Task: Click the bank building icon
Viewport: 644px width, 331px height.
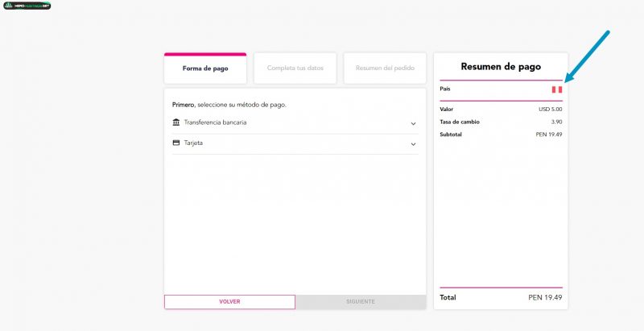Action: (x=176, y=122)
